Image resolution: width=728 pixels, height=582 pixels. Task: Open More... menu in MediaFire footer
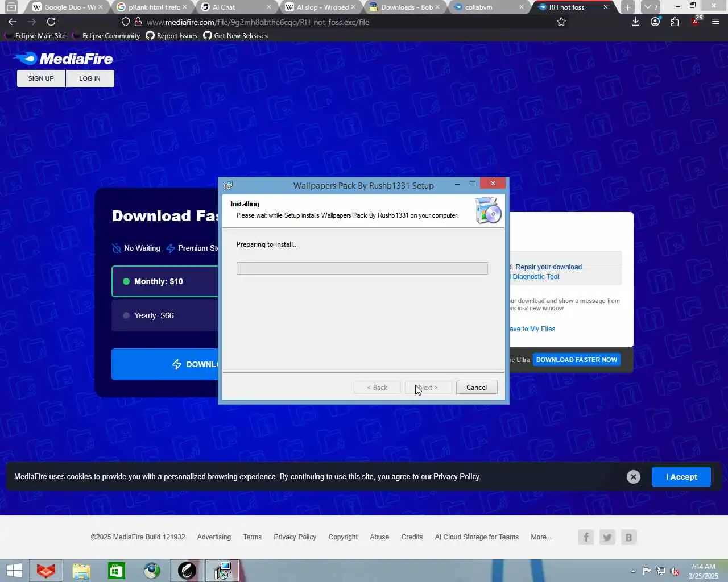pyautogui.click(x=541, y=537)
